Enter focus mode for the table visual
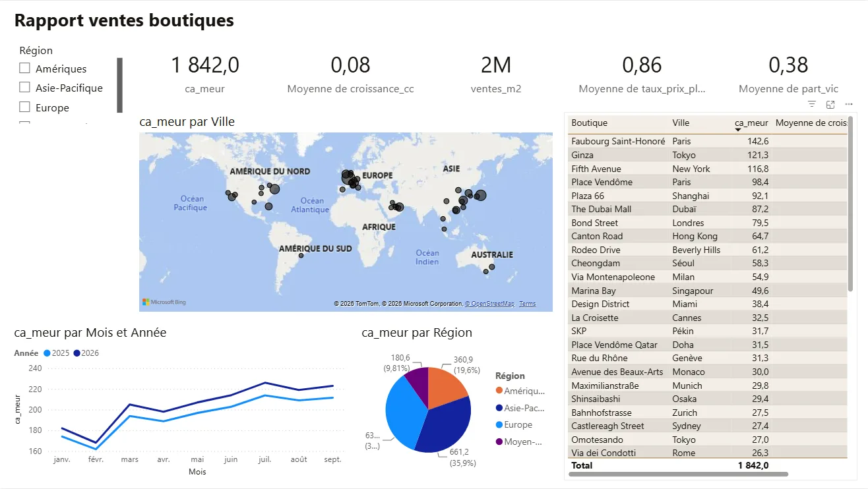 pos(830,104)
